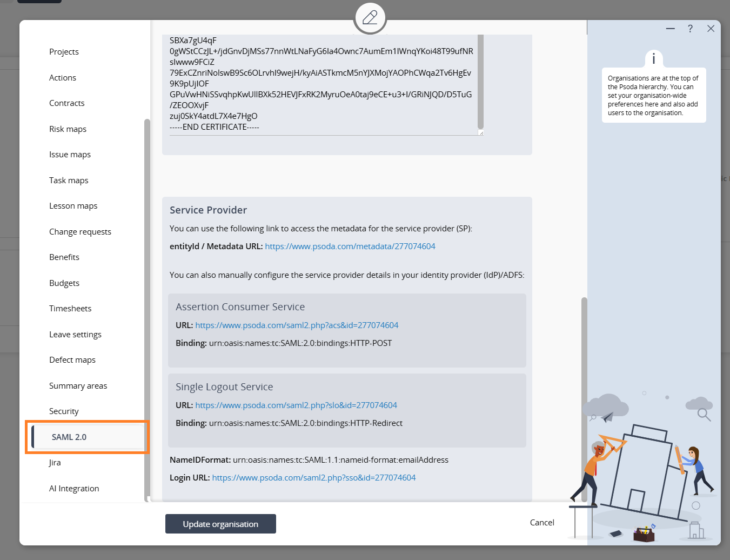Click inside the certificate text area

coord(321,84)
